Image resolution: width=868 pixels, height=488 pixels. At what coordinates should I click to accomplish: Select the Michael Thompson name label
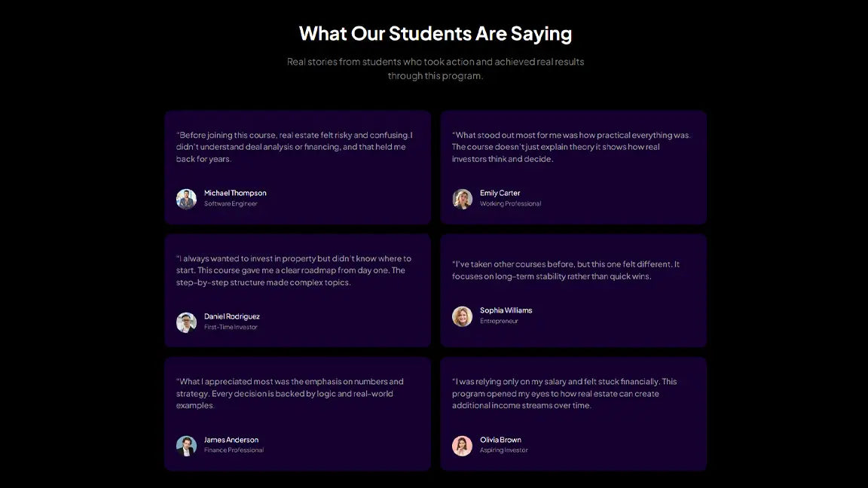coord(235,193)
